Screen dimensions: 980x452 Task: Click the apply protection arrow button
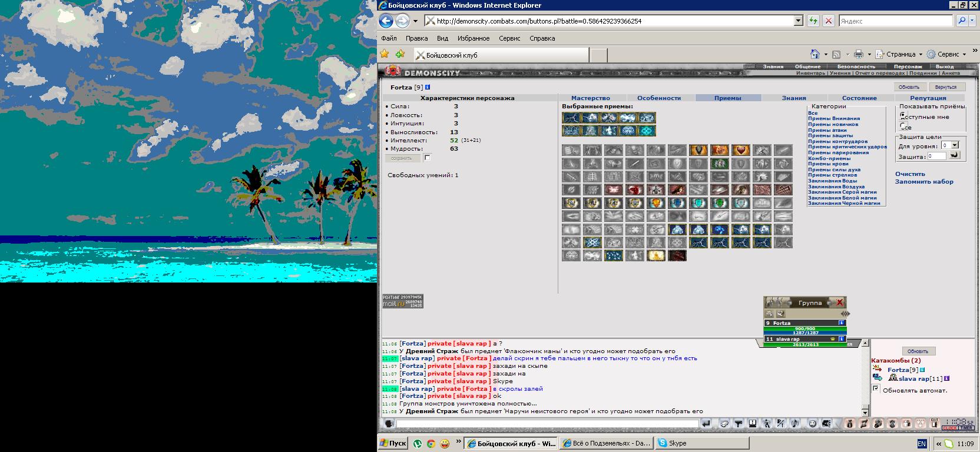click(954, 155)
